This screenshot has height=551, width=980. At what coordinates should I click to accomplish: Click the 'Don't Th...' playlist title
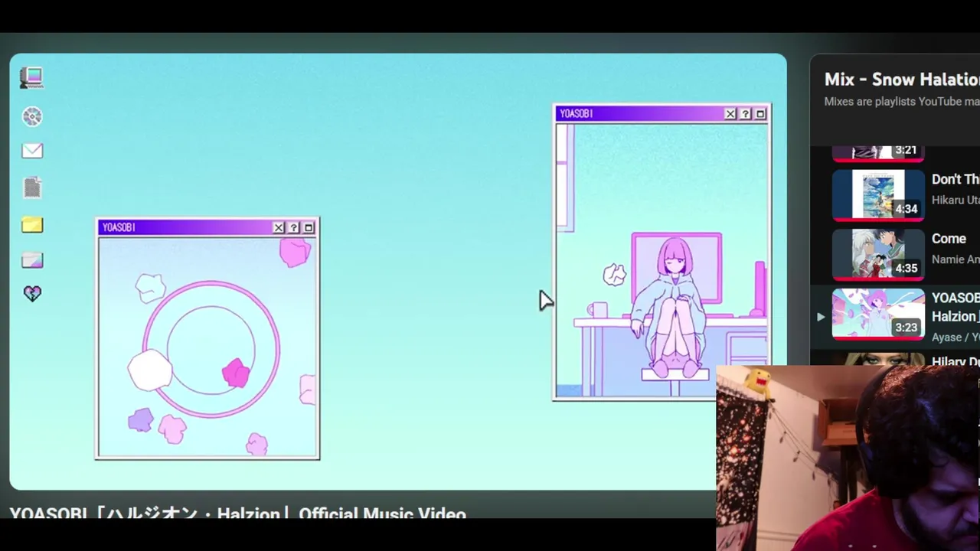click(955, 179)
